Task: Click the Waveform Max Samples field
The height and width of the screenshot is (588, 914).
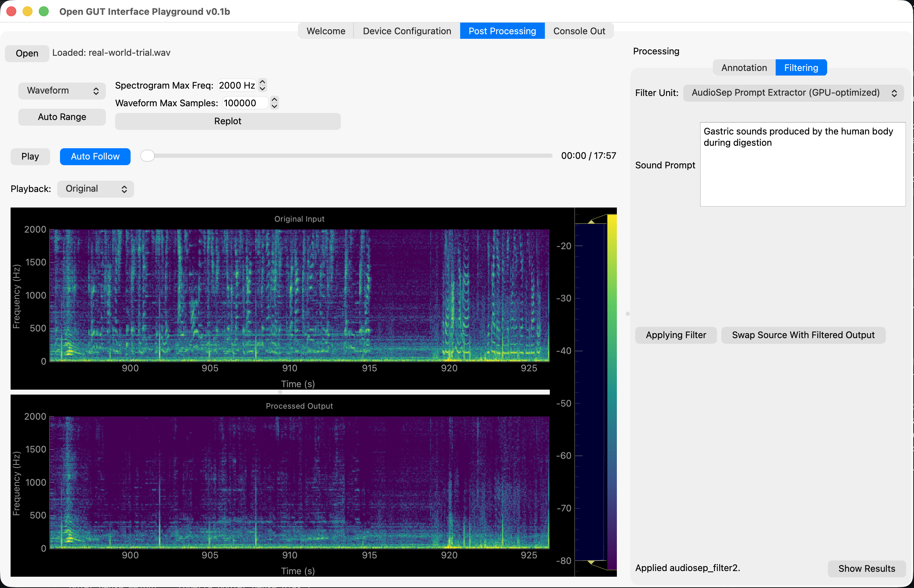Action: click(x=246, y=103)
